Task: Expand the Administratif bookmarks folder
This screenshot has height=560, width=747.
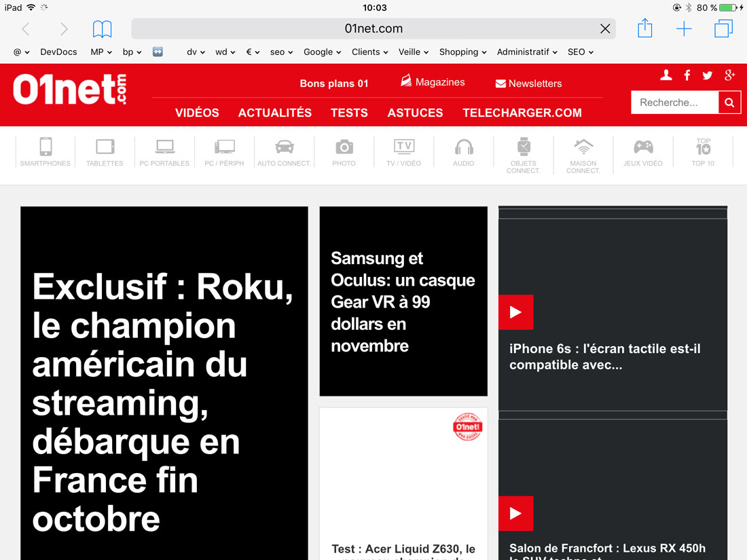Action: click(527, 52)
